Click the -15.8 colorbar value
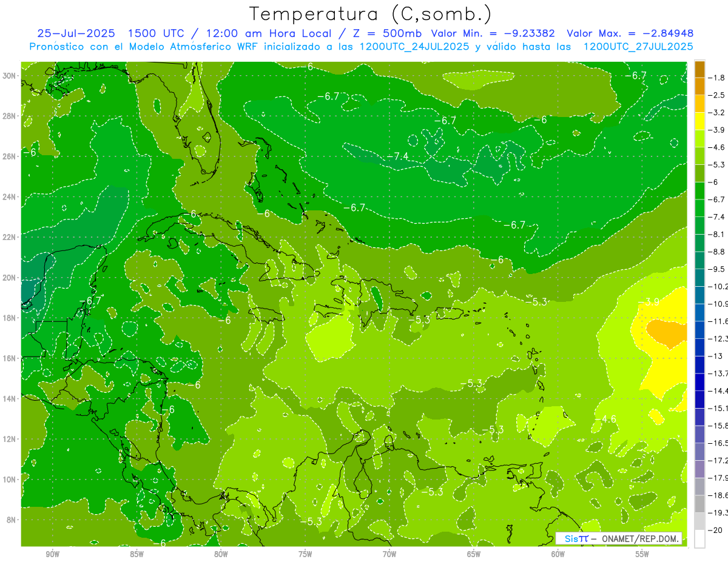Viewport: 728px width, 562px height. (719, 426)
